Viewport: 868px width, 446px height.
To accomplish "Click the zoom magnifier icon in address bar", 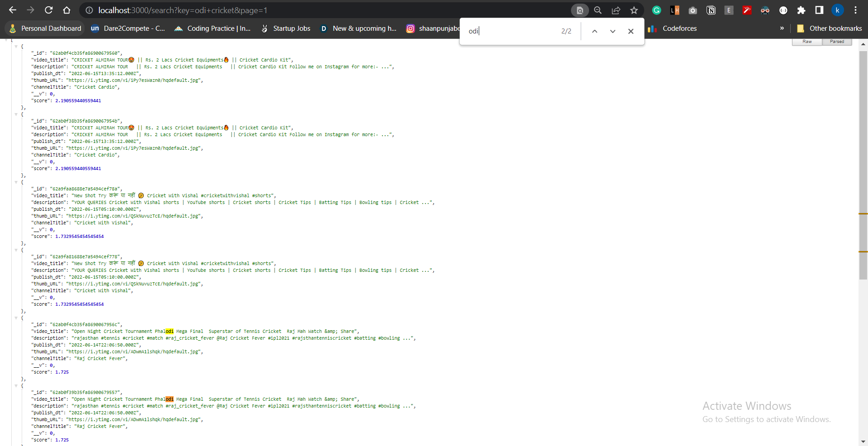I will pyautogui.click(x=598, y=10).
